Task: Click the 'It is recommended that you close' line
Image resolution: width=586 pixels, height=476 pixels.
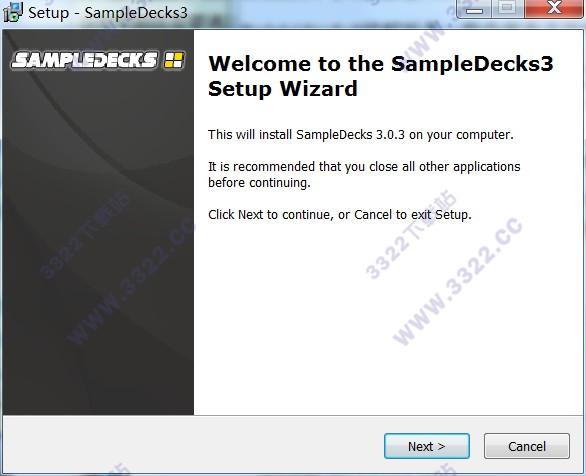Action: pyautogui.click(x=364, y=167)
